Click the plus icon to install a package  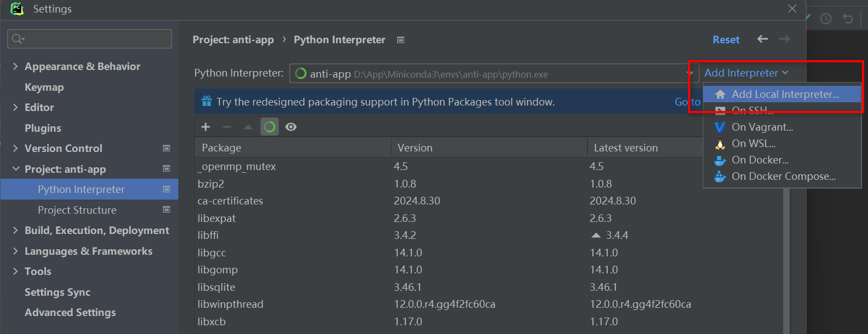[206, 127]
